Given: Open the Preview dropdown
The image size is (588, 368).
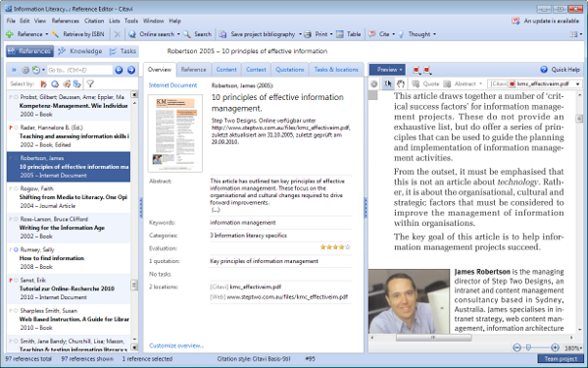Looking at the screenshot, I should point(387,70).
